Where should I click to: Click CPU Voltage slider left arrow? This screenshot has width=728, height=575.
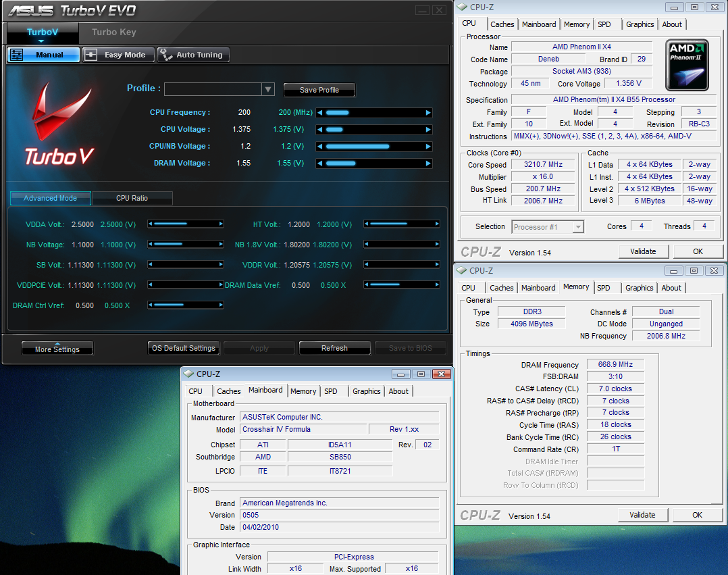pyautogui.click(x=320, y=130)
